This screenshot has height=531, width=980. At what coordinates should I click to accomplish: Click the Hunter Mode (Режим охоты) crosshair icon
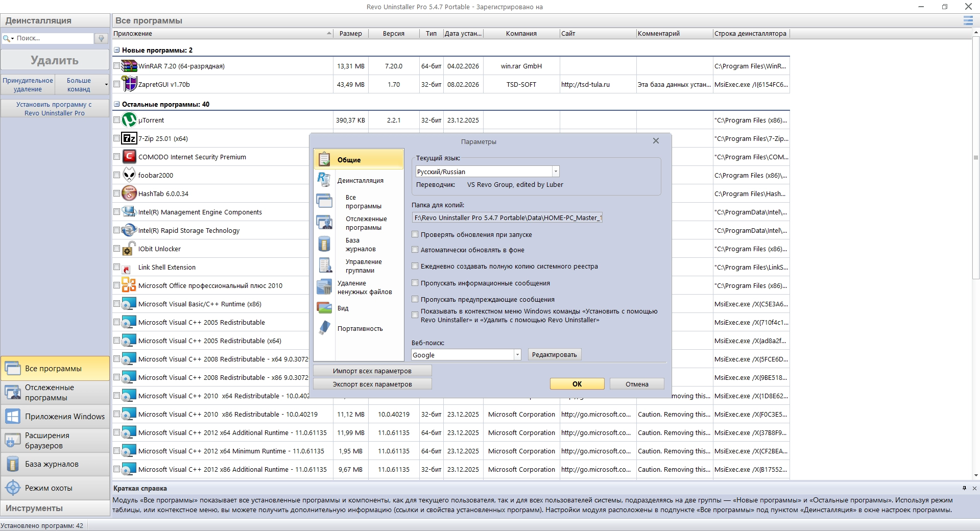(13, 488)
